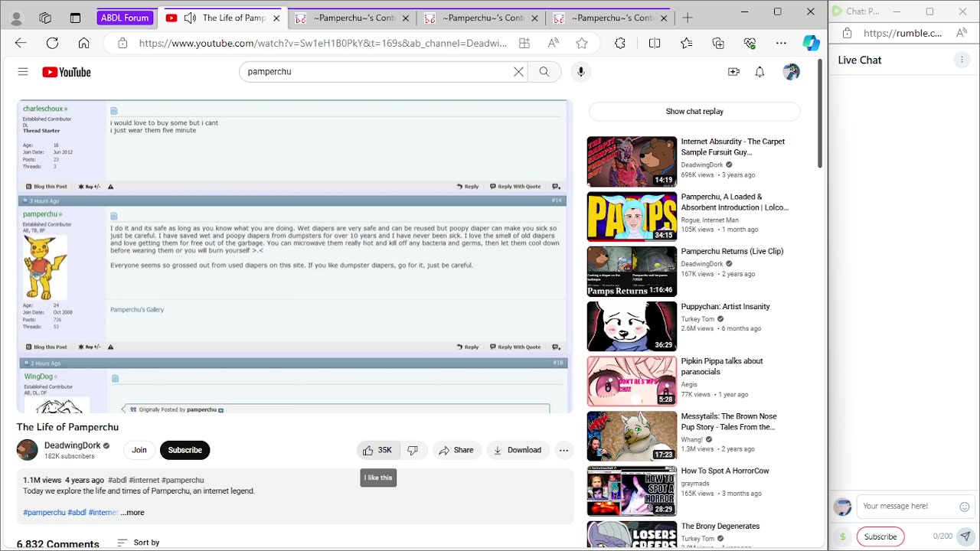Open Pipkin Pippa talks about parasocials video
This screenshot has width=980, height=551.
(x=722, y=367)
